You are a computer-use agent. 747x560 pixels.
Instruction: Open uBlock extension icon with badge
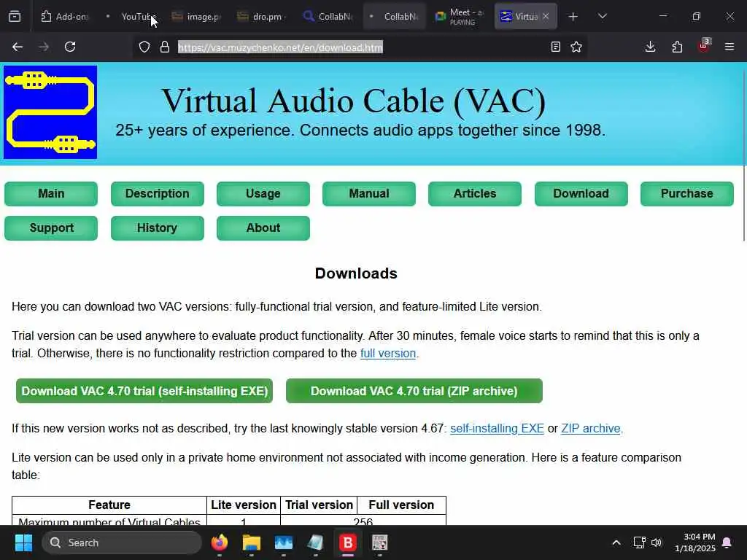704,46
